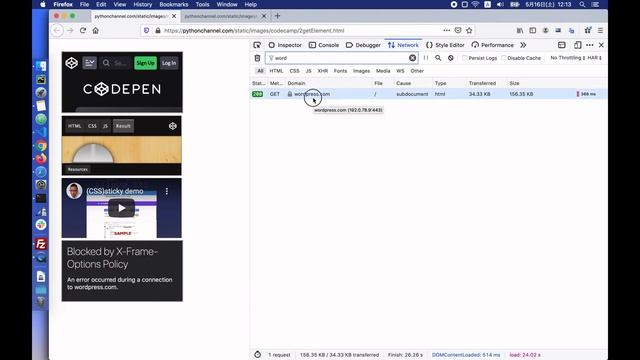Filter requests by Fonts
This screenshot has height=360, width=640.
pyautogui.click(x=340, y=71)
